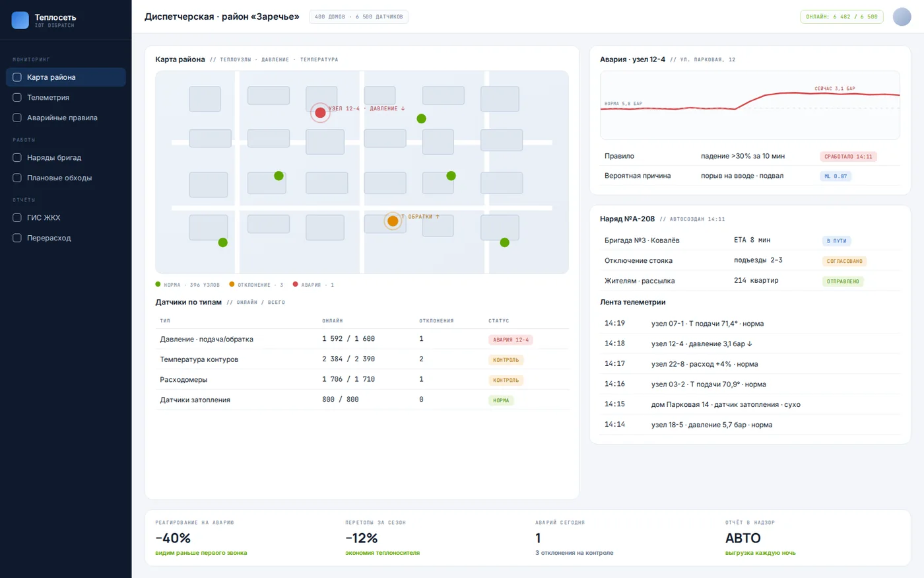This screenshot has width=924, height=578.
Task: Select the Температура контуров row label
Action: click(199, 359)
